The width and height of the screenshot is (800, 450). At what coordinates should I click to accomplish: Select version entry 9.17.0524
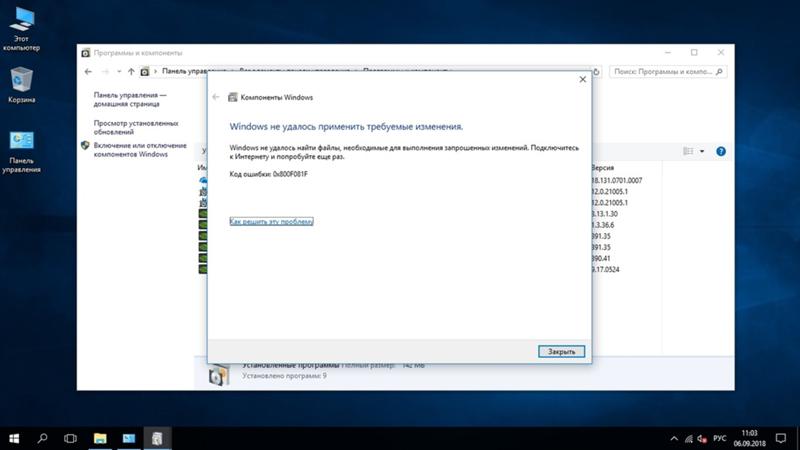coord(606,269)
